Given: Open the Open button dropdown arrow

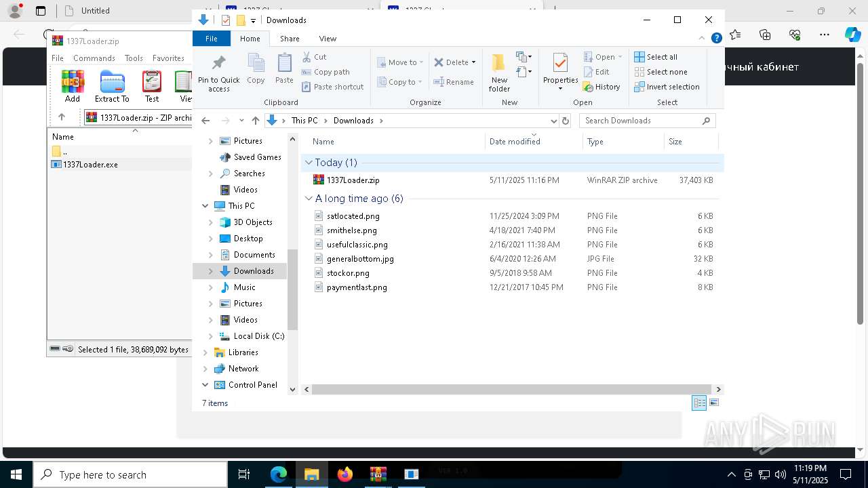Looking at the screenshot, I should pyautogui.click(x=620, y=57).
